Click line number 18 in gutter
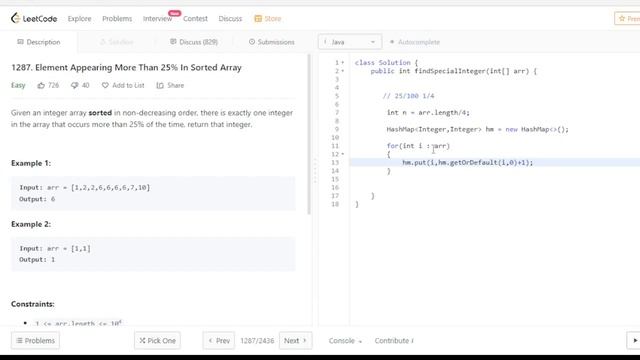Screen dimensions: 640x360 335,204
